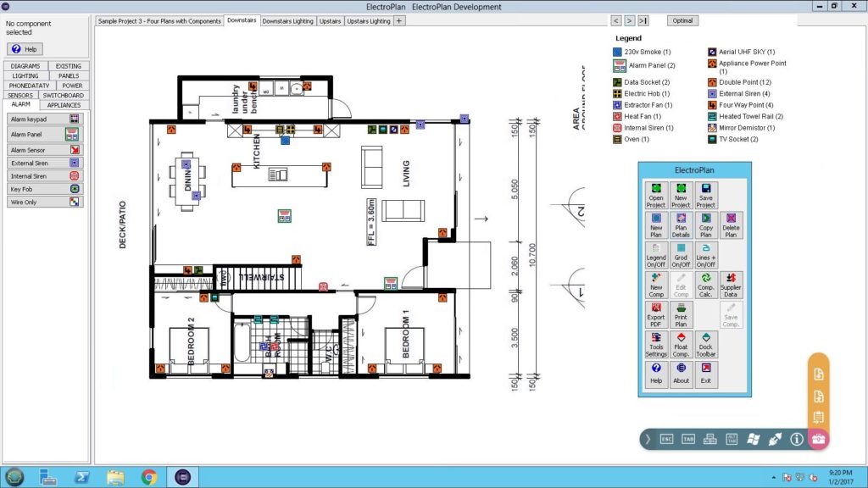The height and width of the screenshot is (488, 868).
Task: Click the Optimal button
Action: tap(682, 20)
